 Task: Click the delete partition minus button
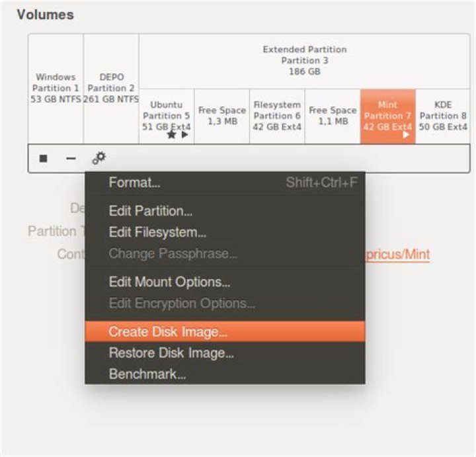71,158
